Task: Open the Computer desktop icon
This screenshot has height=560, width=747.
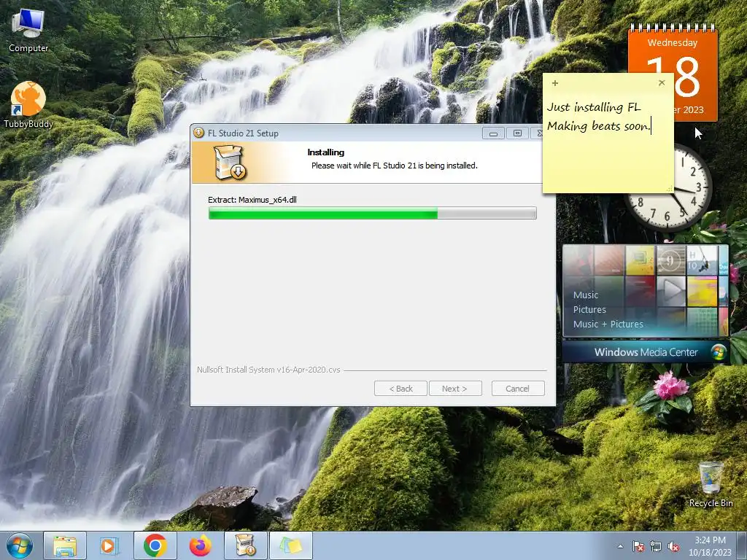Action: pyautogui.click(x=28, y=31)
